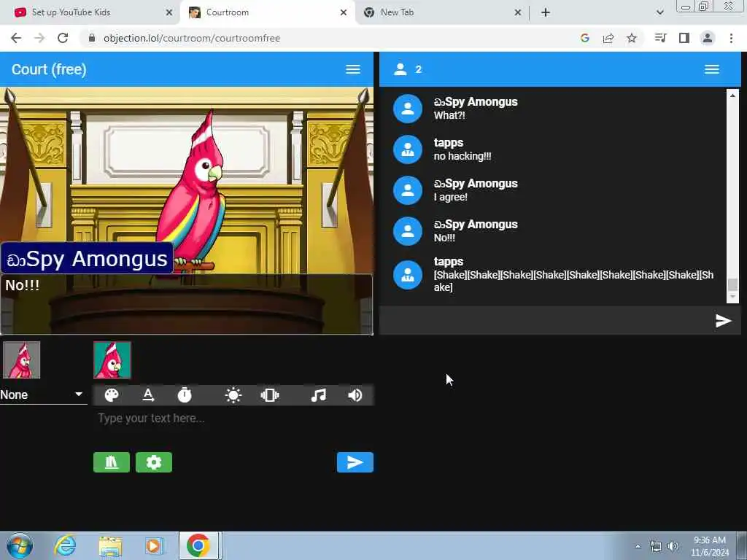The height and width of the screenshot is (560, 747).
Task: Open the court record evidence button
Action: click(x=112, y=462)
